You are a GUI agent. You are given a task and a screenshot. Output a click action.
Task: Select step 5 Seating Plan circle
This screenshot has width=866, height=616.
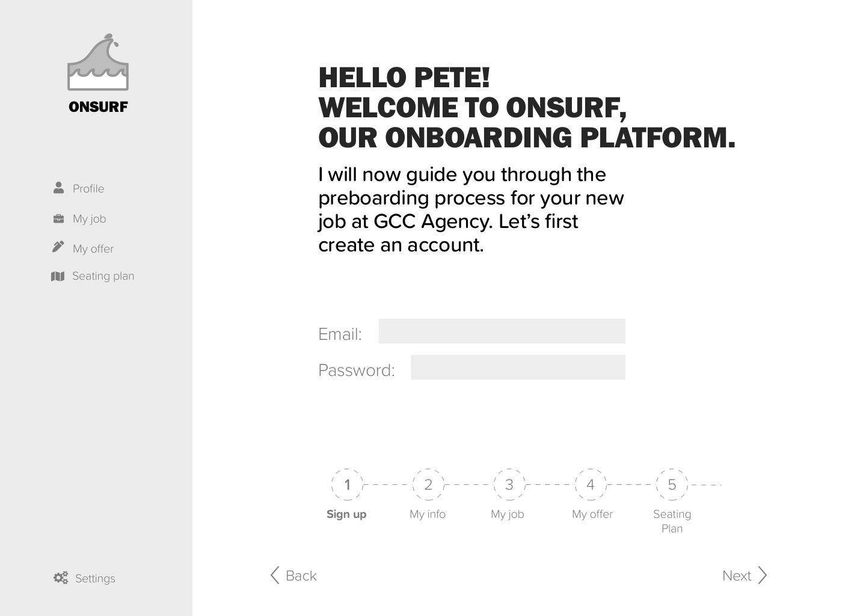pyautogui.click(x=672, y=484)
